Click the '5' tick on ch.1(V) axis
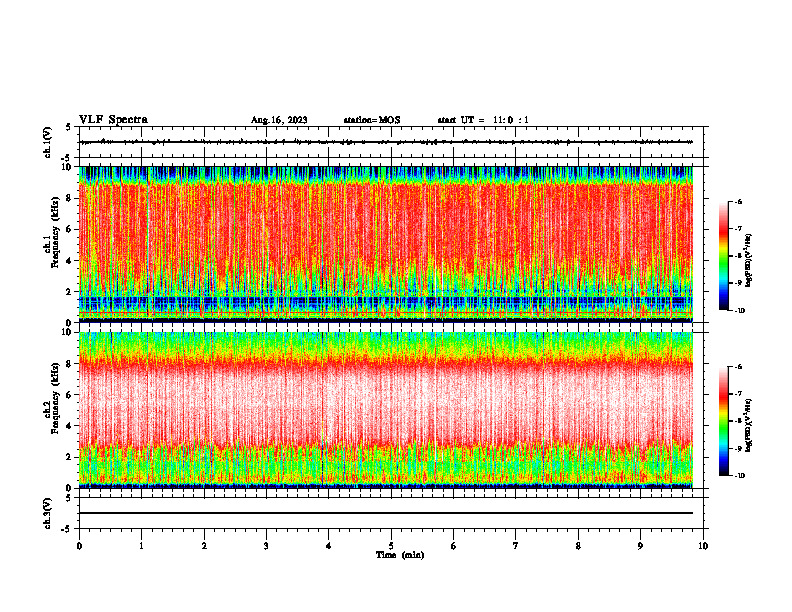The height and width of the screenshot is (612, 792). pyautogui.click(x=70, y=127)
